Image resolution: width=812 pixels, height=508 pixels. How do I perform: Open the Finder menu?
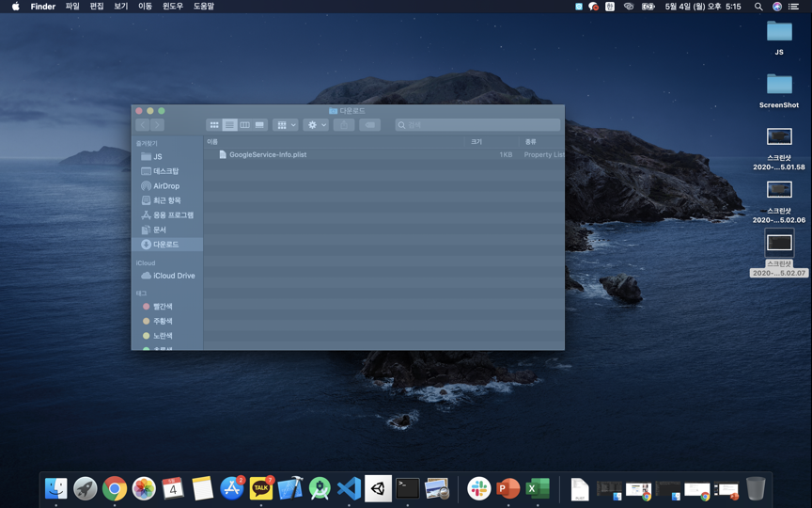point(43,7)
